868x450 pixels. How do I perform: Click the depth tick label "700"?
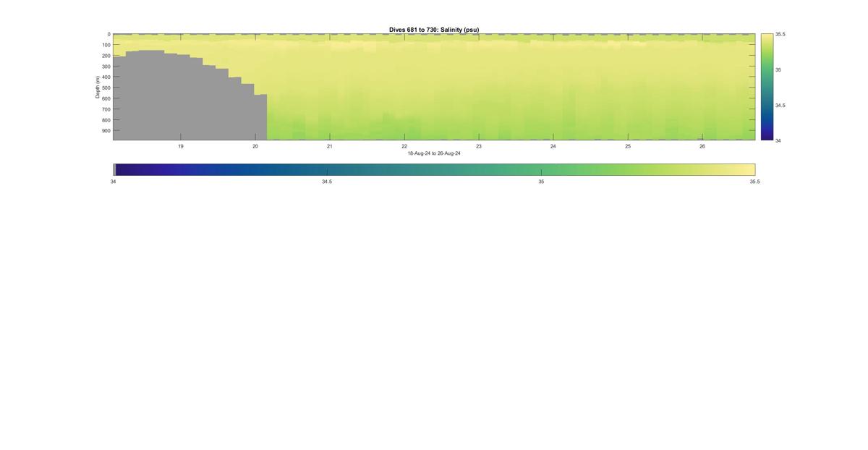point(106,109)
